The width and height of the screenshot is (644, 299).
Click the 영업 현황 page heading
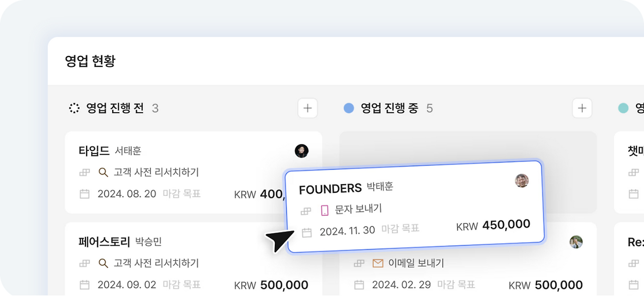click(x=91, y=61)
